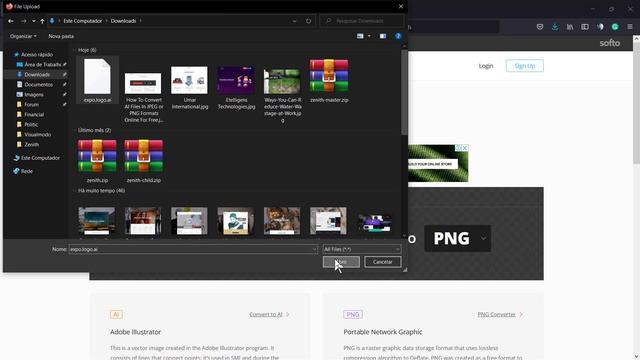Open the view options dropdown arrow
Image resolution: width=640 pixels, height=360 pixels.
pos(369,36)
